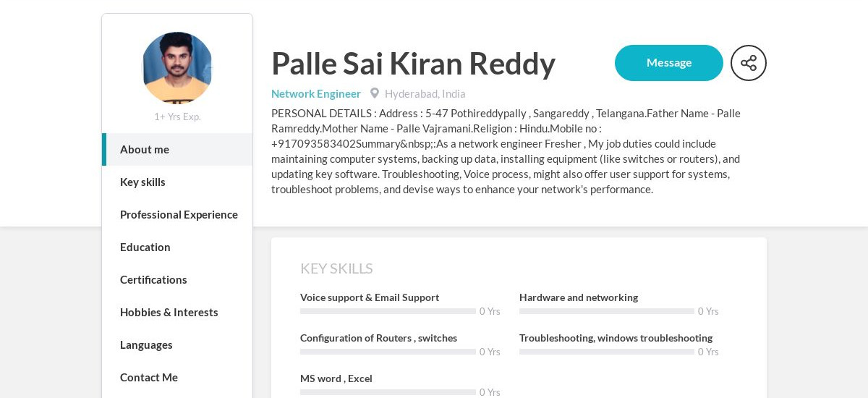Click Configuration of Routers, switches skill bar
868x398 pixels.
click(388, 352)
